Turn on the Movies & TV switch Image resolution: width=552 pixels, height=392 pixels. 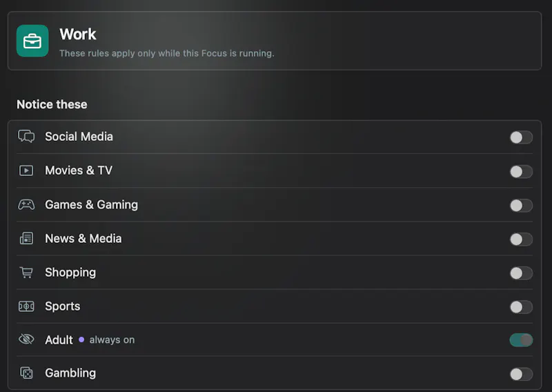[521, 172]
